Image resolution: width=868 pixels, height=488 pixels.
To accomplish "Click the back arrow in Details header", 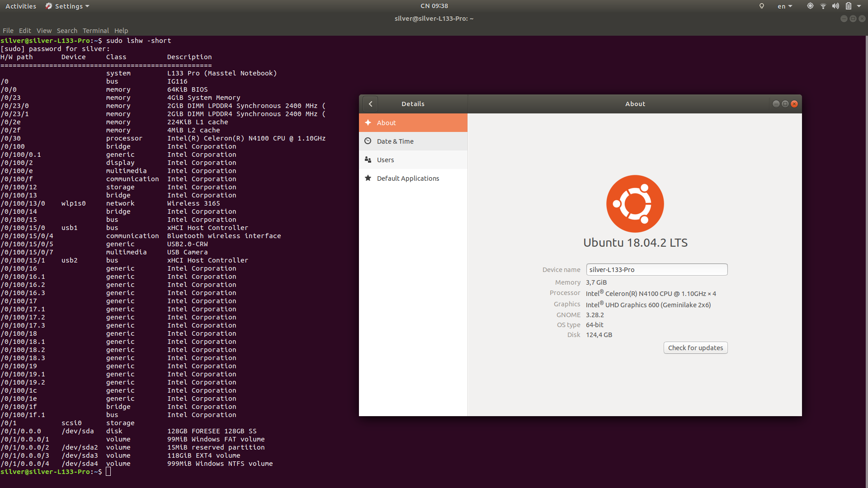I will coord(370,104).
